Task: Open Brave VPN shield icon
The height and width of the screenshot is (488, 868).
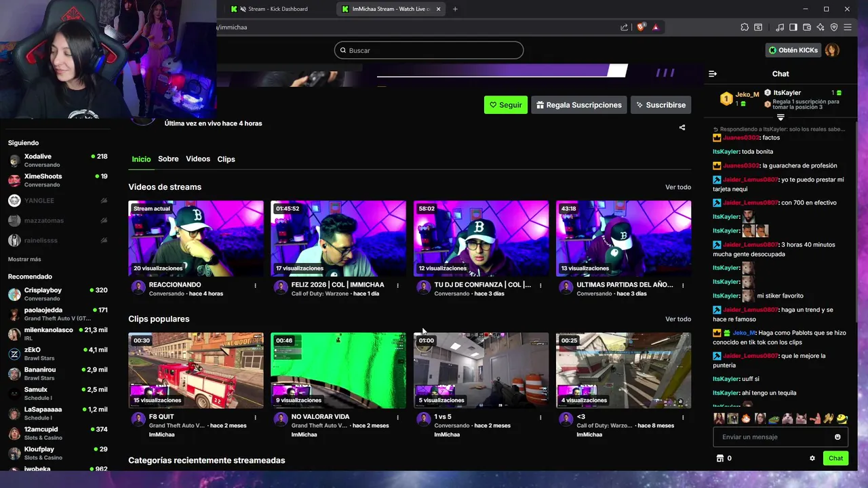Action: point(834,27)
